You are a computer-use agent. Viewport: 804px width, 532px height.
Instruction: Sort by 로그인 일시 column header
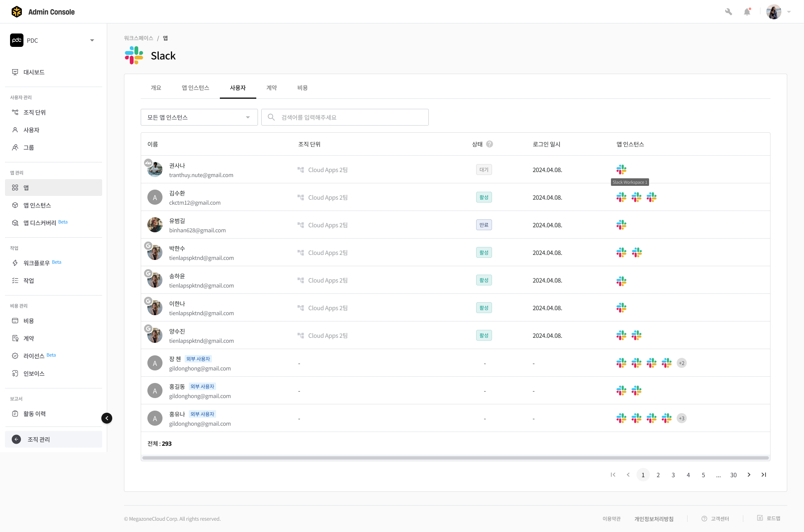[546, 144]
